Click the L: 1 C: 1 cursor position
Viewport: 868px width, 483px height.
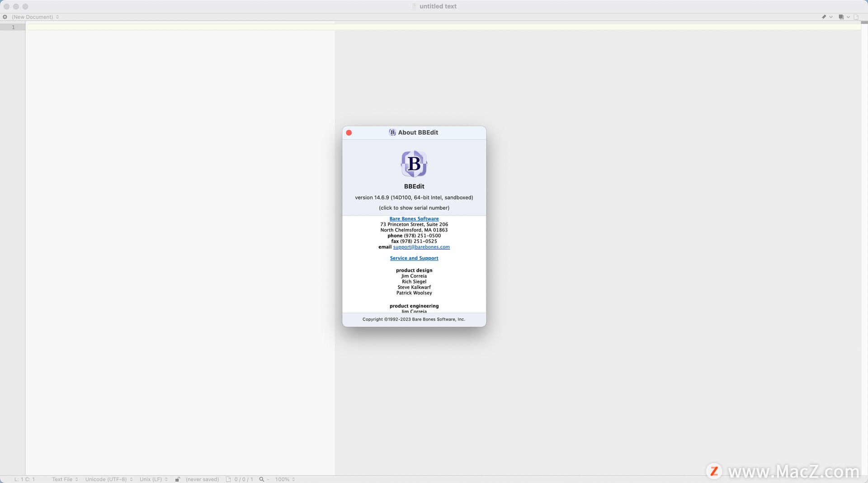click(x=24, y=479)
